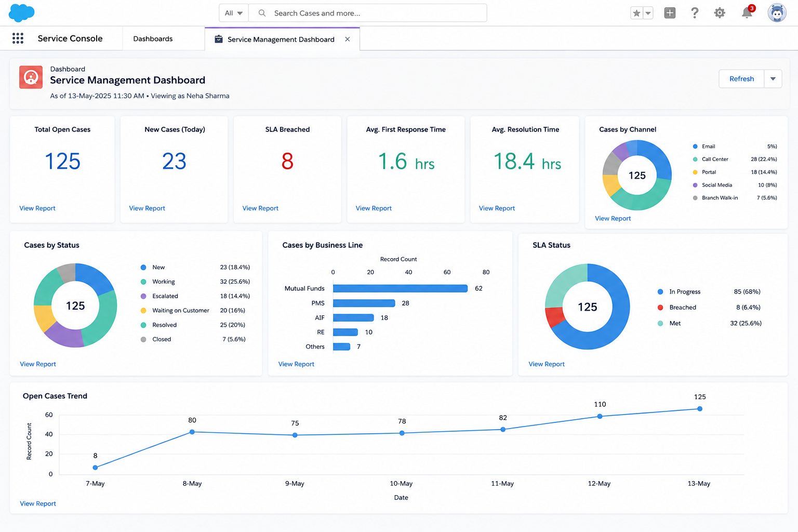The height and width of the screenshot is (532, 798).
Task: Open View Report under SLA Breached
Action: pos(260,208)
